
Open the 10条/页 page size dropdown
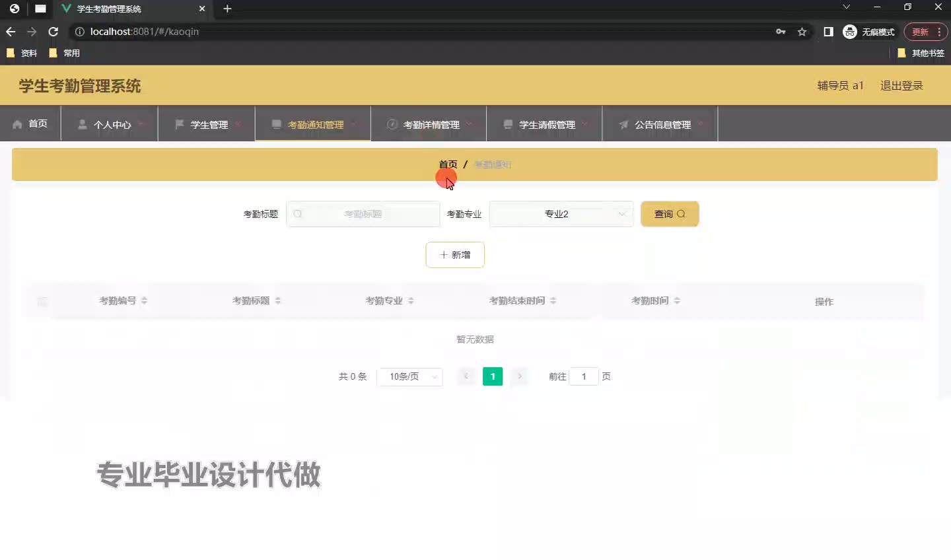409,376
